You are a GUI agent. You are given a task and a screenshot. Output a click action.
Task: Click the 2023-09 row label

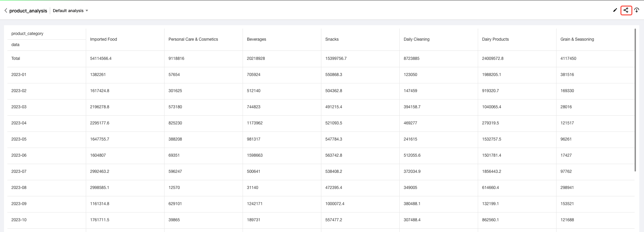pyautogui.click(x=19, y=204)
